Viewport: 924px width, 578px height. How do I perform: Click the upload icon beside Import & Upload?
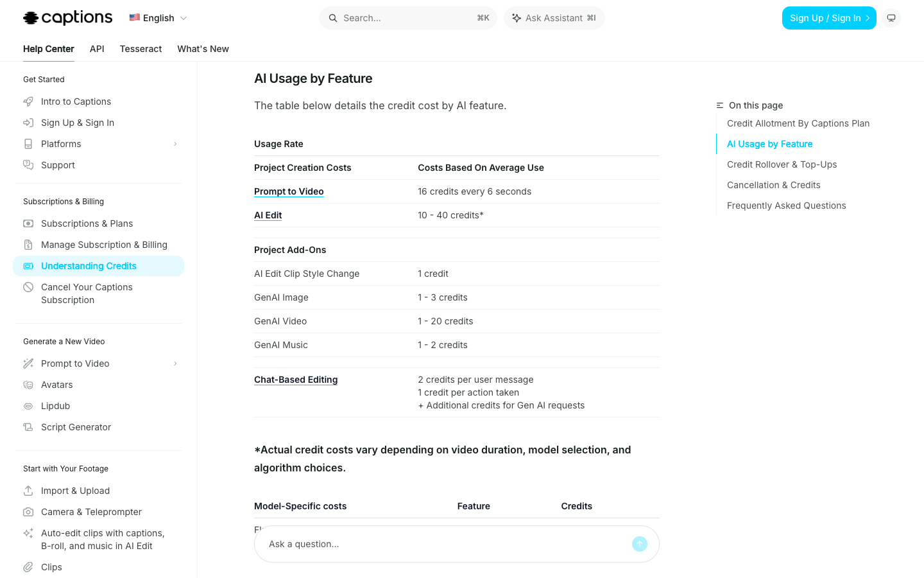(28, 491)
